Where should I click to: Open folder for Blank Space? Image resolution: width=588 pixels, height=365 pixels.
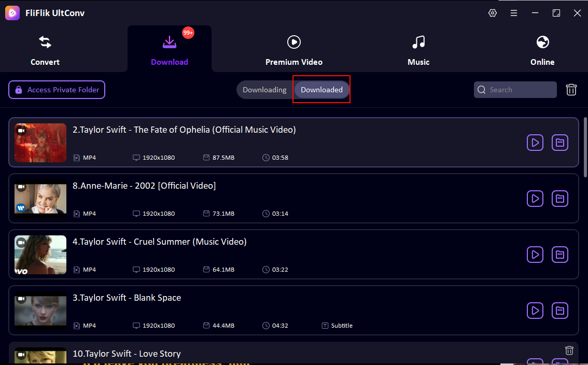click(x=560, y=310)
